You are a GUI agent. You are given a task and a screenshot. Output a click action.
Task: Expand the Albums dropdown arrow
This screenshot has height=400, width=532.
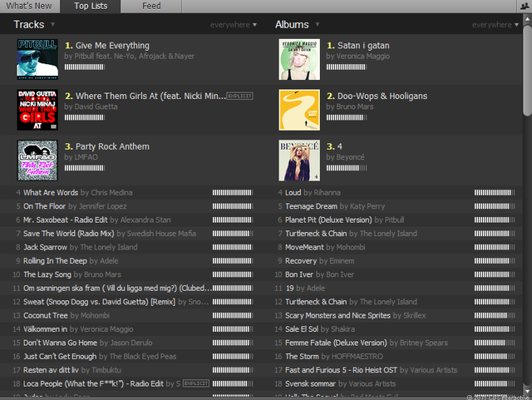point(318,24)
